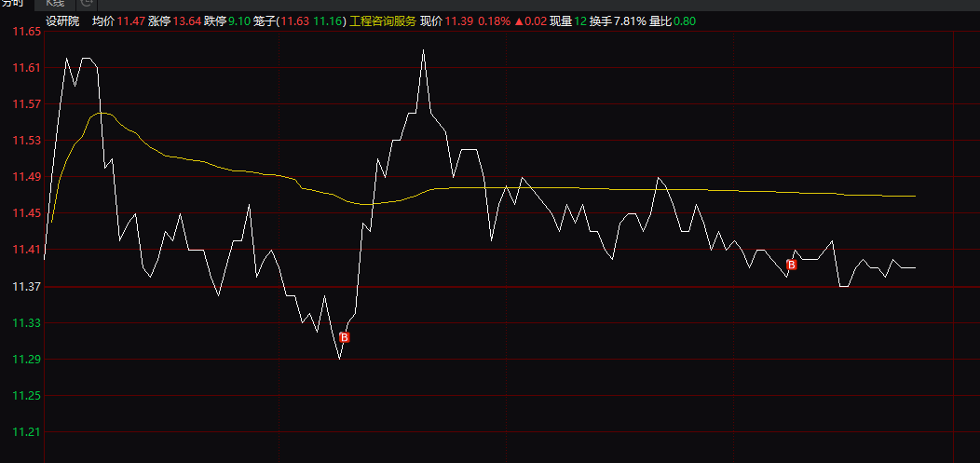
Task: Click the volume ratio value 0.80
Action: [685, 21]
